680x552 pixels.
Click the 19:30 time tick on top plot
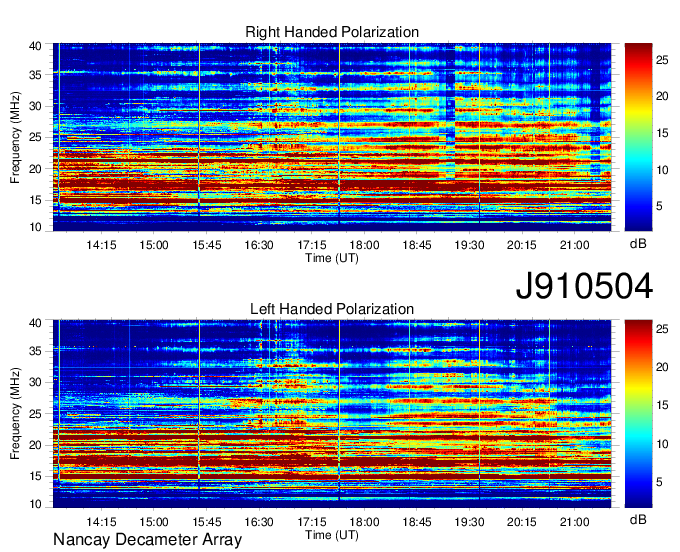coord(469,245)
